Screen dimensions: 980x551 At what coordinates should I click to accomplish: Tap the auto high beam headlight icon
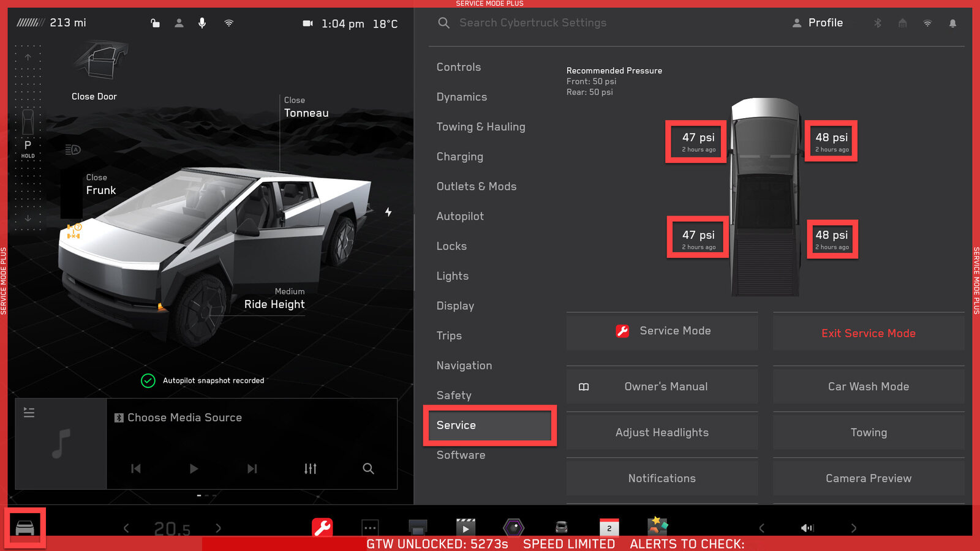73,149
